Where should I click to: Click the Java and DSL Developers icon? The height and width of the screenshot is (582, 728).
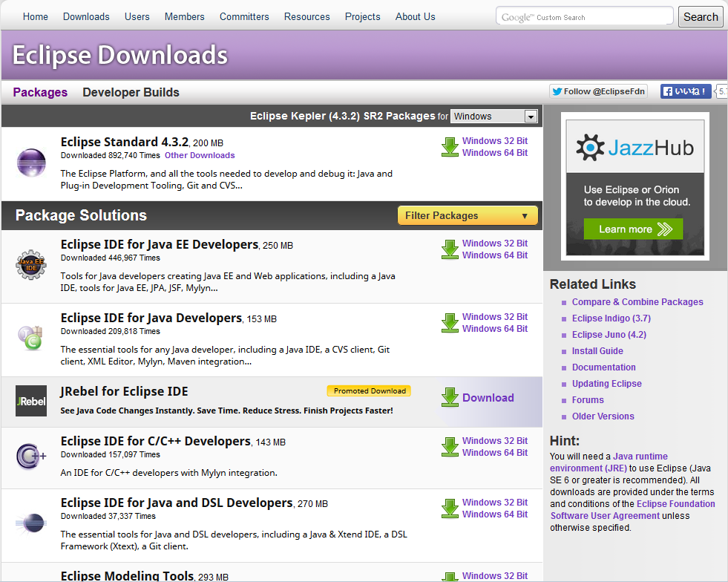pyautogui.click(x=31, y=523)
